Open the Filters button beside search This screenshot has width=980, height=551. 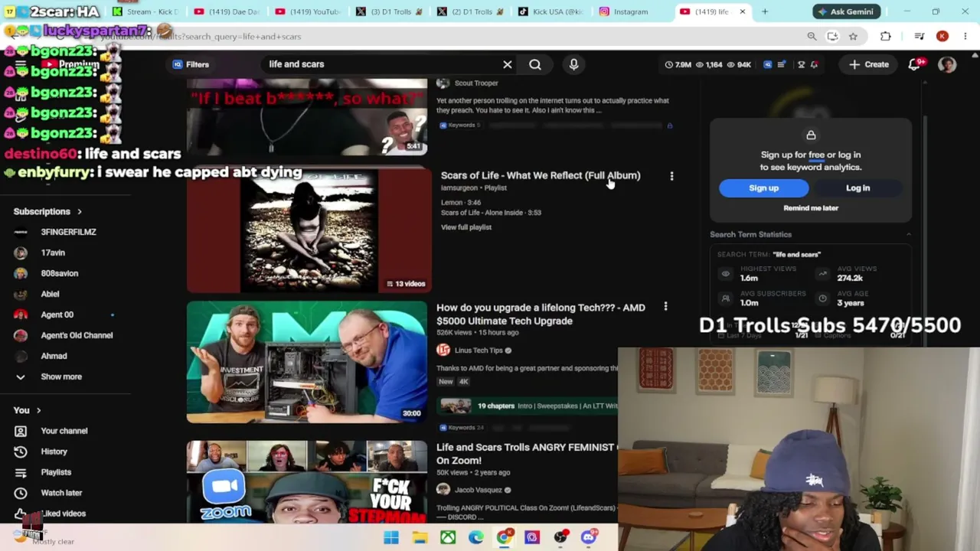[x=191, y=64]
